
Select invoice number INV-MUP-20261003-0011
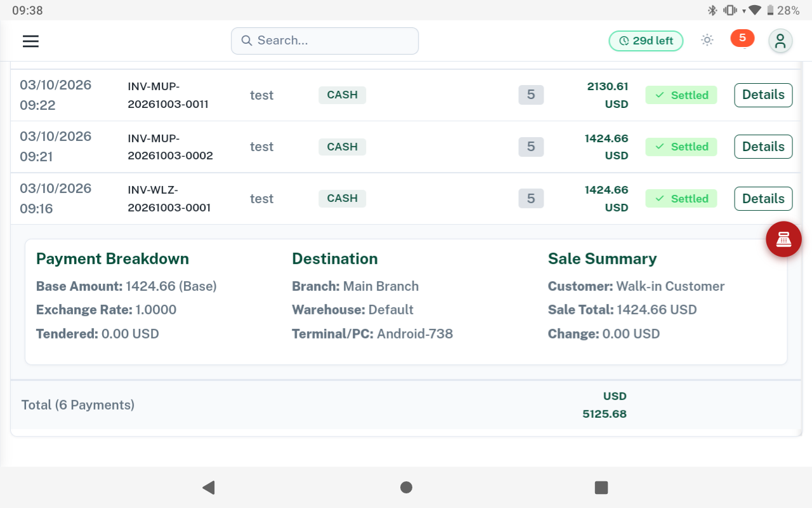[168, 95]
